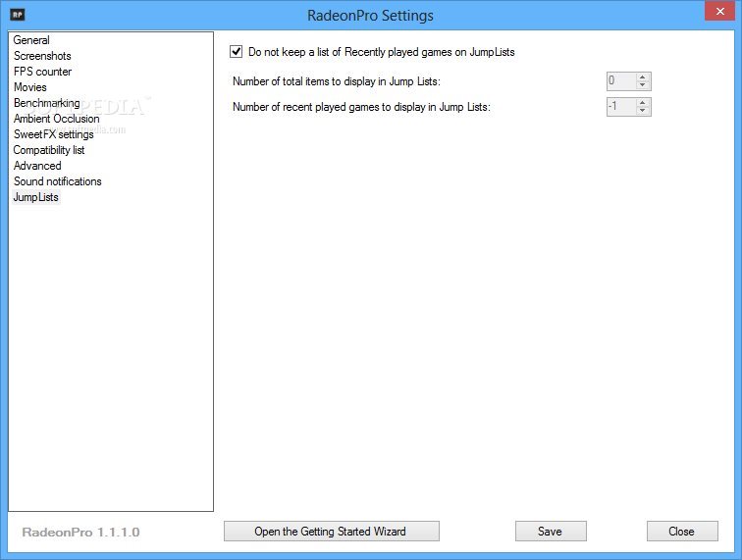Go to FPS counter settings

(x=42, y=72)
